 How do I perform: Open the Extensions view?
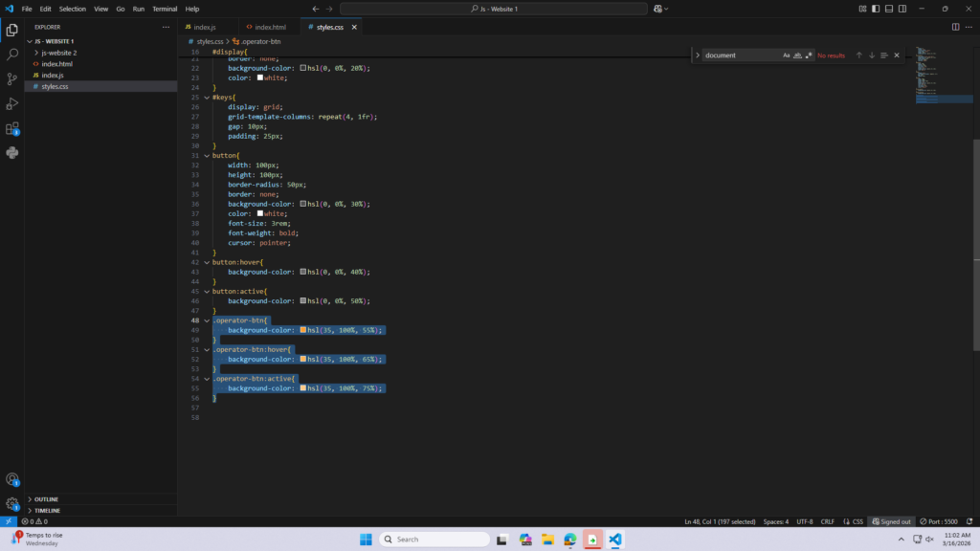click(12, 128)
